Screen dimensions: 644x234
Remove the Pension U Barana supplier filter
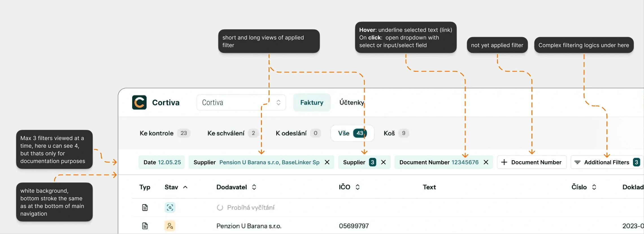click(x=327, y=162)
